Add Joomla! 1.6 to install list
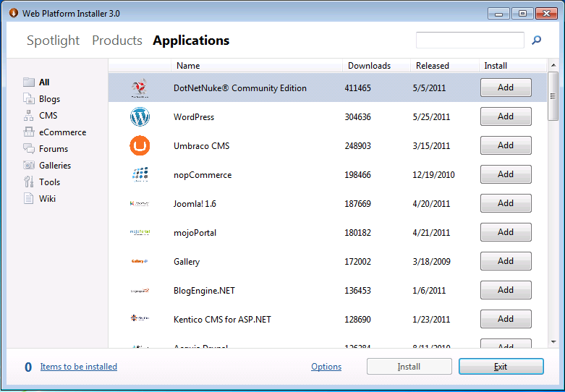 tap(506, 203)
